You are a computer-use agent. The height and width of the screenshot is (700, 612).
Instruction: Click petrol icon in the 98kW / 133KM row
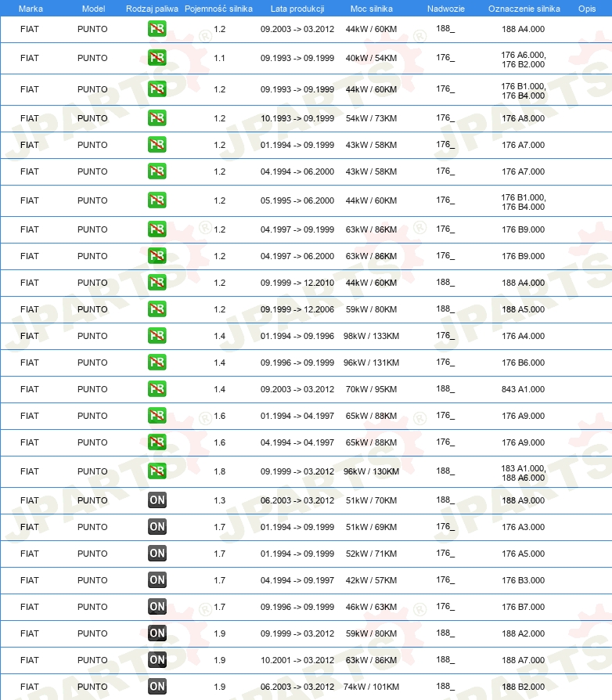pyautogui.click(x=157, y=336)
